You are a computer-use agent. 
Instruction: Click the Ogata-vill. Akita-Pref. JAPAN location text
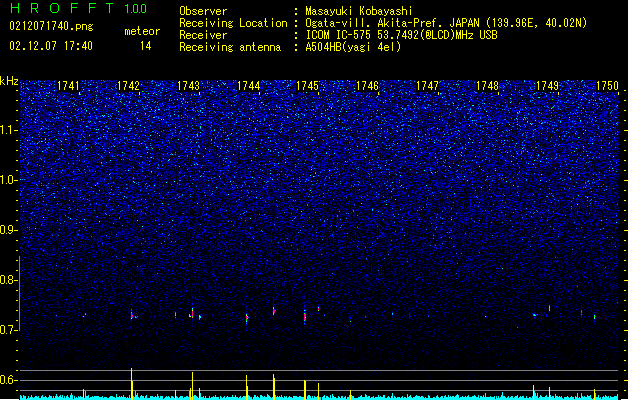[446, 23]
